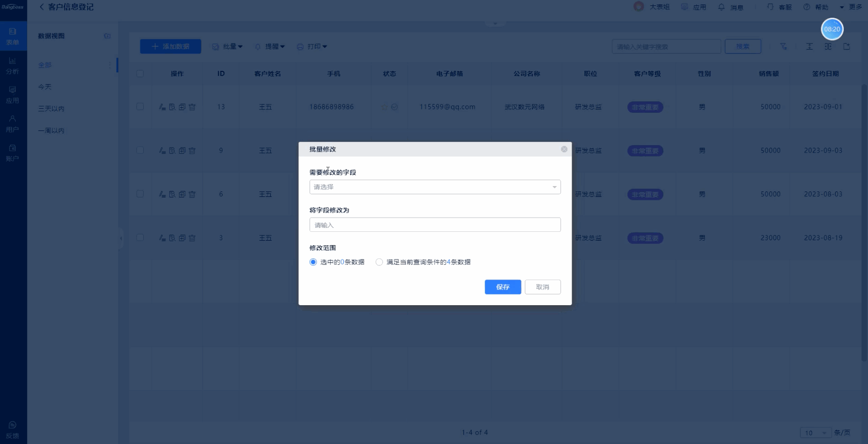Switch to the 三天以内 data view
Viewport: 868px width, 444px height.
point(51,108)
